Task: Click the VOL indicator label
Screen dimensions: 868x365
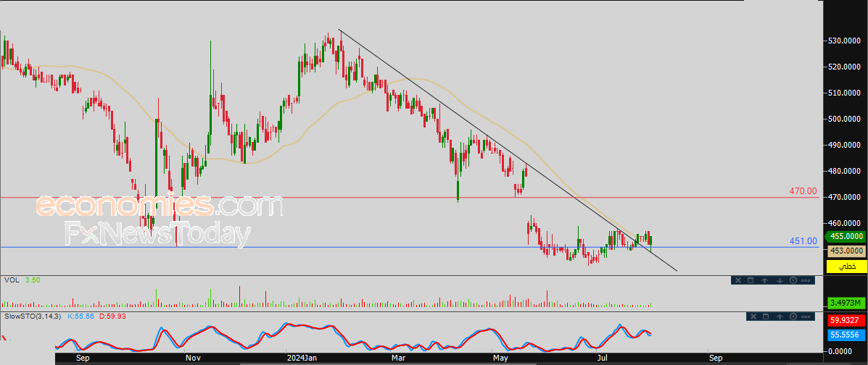Action: [x=11, y=280]
